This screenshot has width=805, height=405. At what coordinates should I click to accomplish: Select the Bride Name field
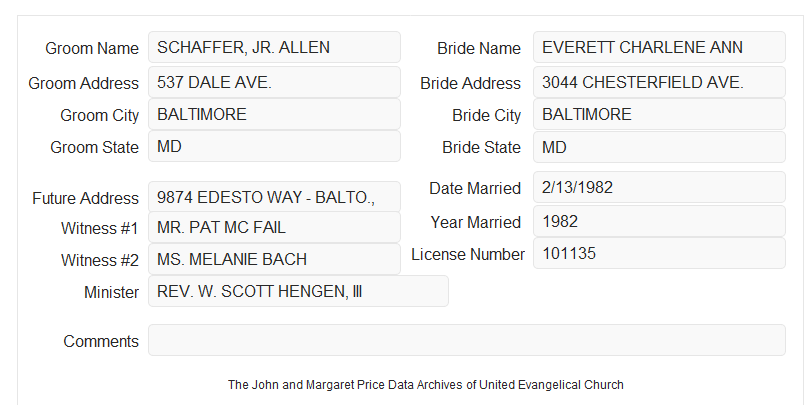659,47
